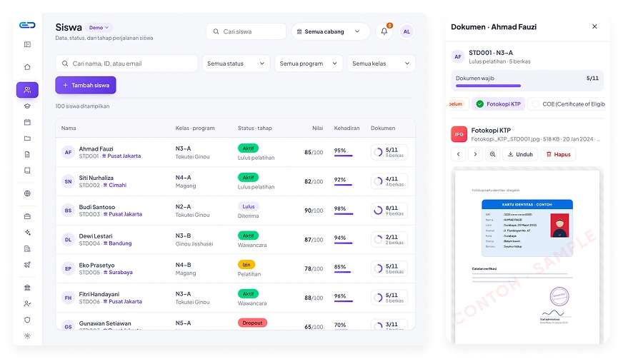
Task: Open the home icon in sidebar
Action: 27,67
